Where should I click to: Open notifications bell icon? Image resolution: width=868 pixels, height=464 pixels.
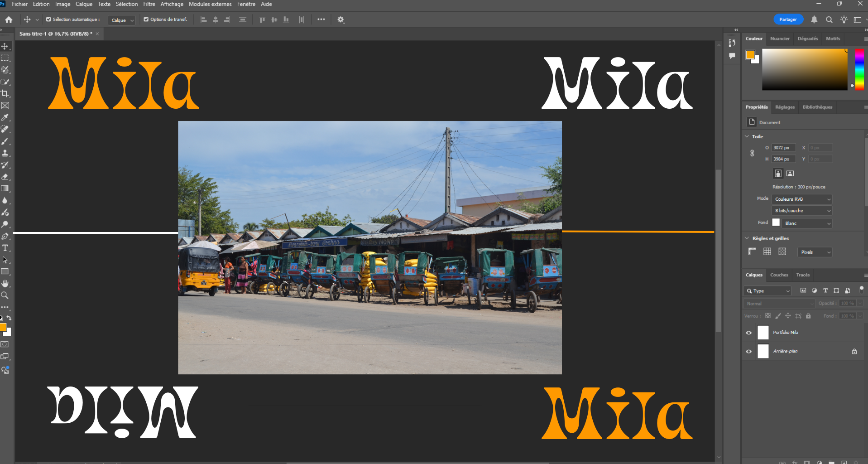tap(814, 19)
